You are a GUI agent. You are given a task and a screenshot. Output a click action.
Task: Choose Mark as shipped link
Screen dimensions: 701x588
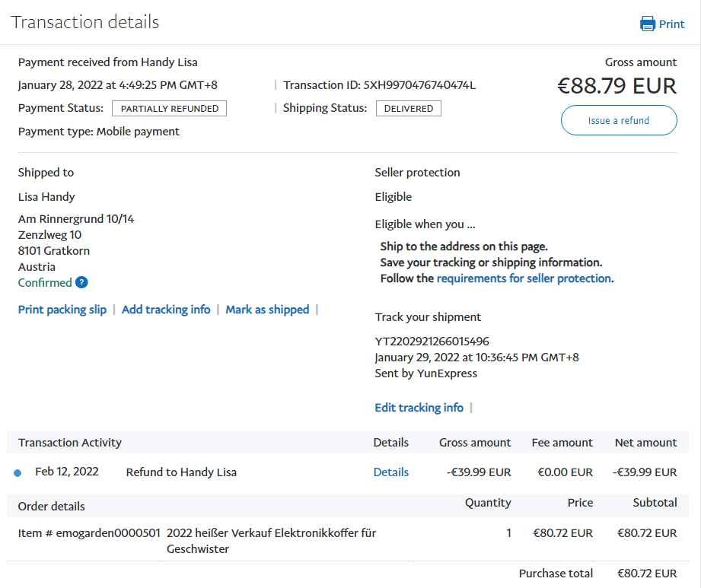(267, 310)
